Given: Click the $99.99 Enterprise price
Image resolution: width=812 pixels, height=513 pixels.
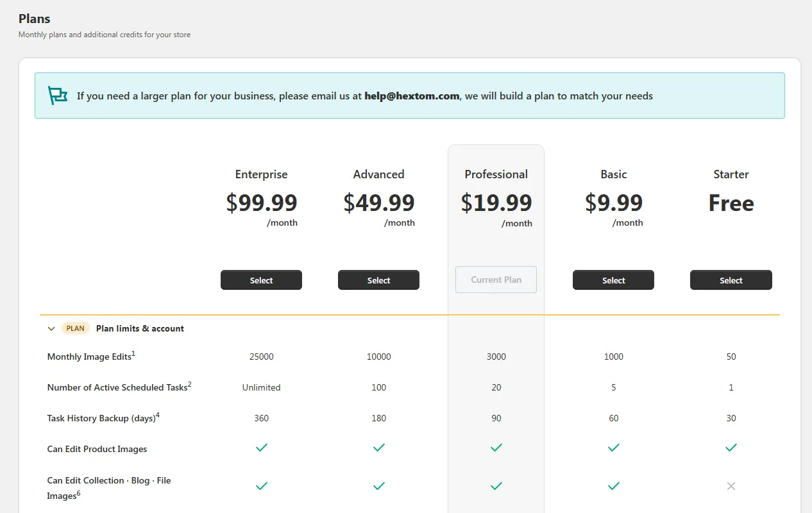Looking at the screenshot, I should pos(261,203).
